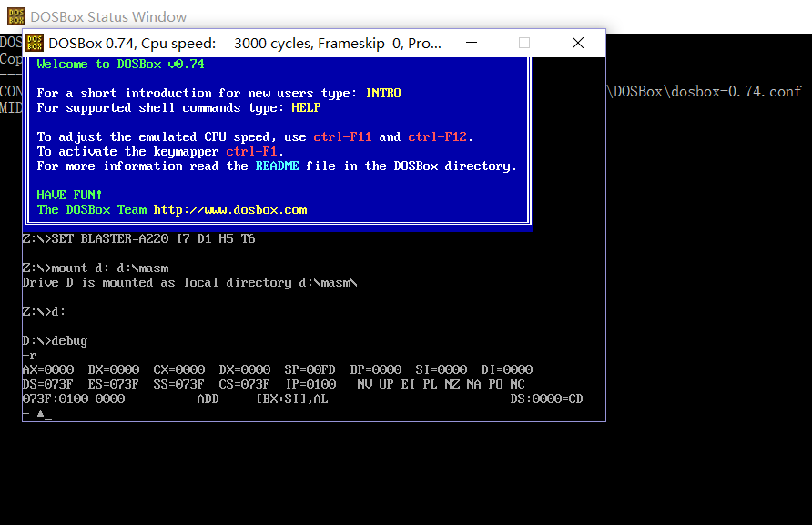Viewport: 812px width, 525px height.
Task: Close the DOSBox 0.74 window
Action: click(578, 43)
